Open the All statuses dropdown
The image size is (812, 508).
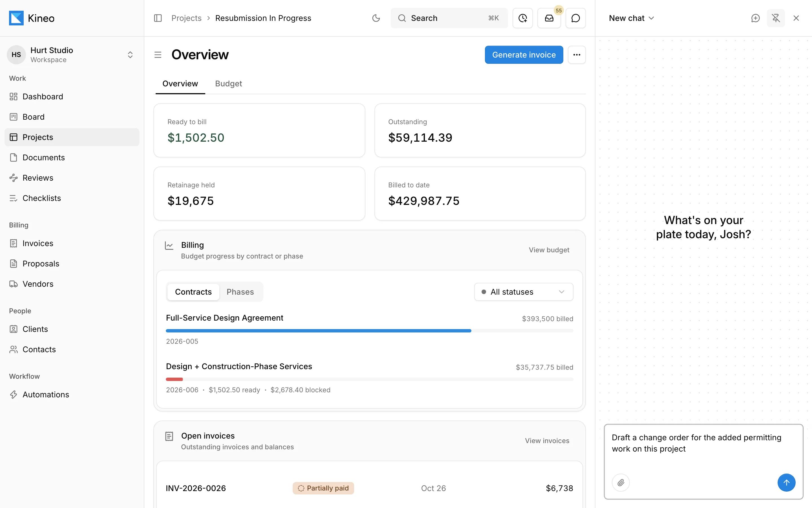[x=524, y=292]
